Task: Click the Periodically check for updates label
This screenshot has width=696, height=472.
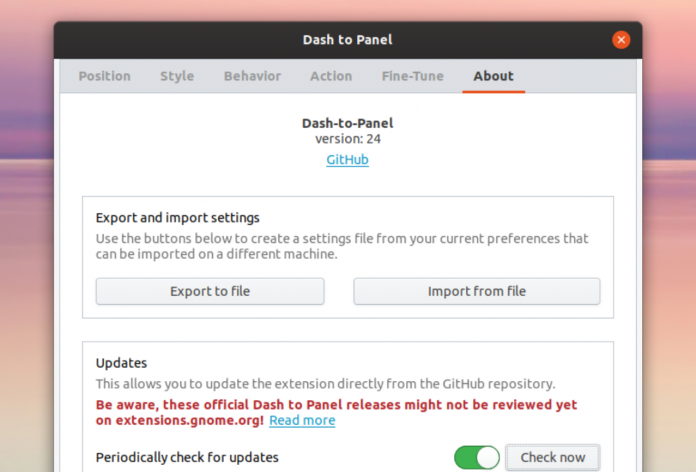Action: pyautogui.click(x=187, y=457)
